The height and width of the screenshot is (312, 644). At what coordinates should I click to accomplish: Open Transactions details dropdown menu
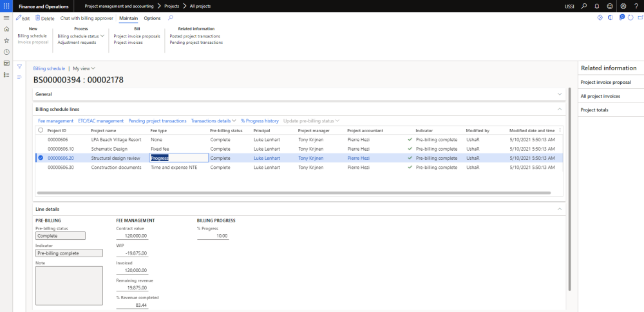pos(213,121)
